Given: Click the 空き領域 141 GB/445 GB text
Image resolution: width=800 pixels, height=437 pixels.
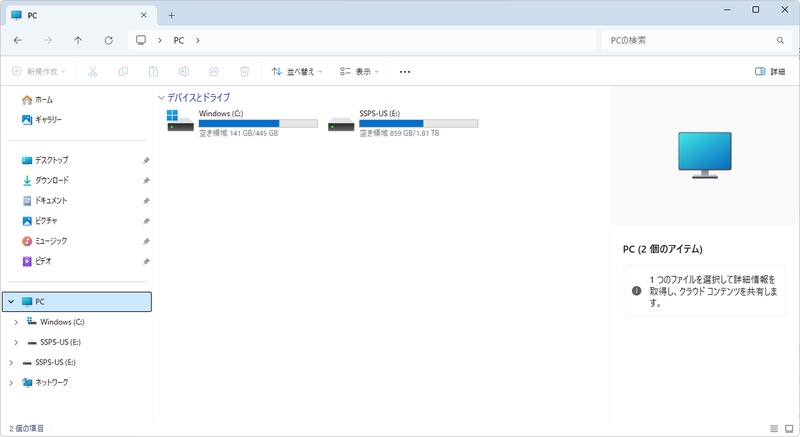Looking at the screenshot, I should [x=238, y=133].
